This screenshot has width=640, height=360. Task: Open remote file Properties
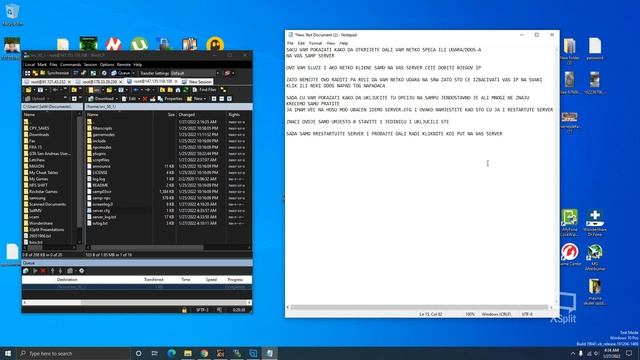click(x=170, y=99)
